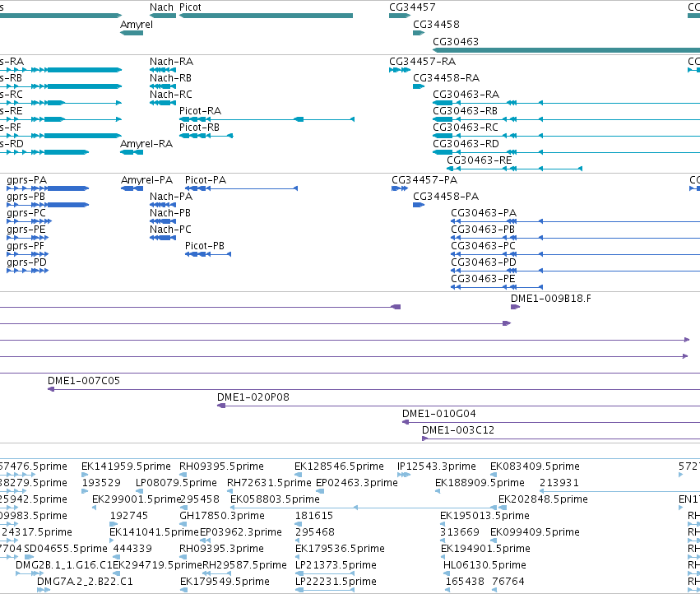Click the EK195013.5prime EST

point(443,524)
